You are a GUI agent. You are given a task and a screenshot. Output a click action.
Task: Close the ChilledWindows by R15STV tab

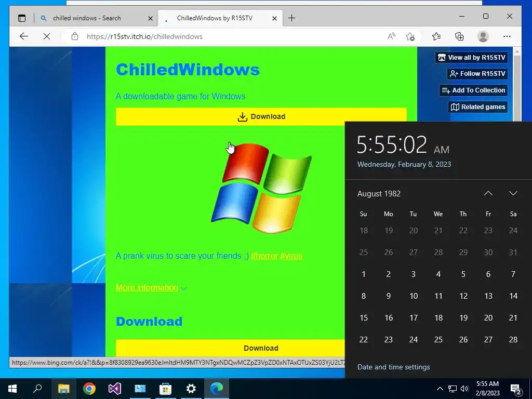coord(274,18)
